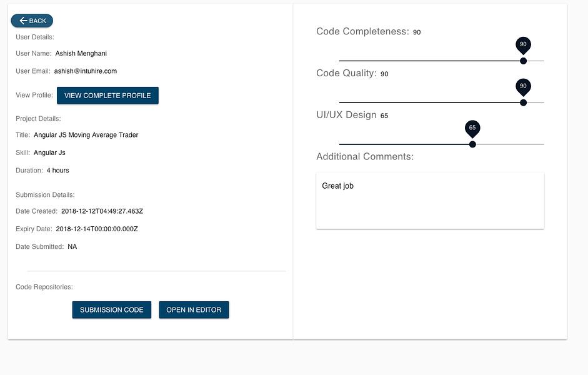Click the user name Ashish Menghani
588x375 pixels.
[x=81, y=53]
